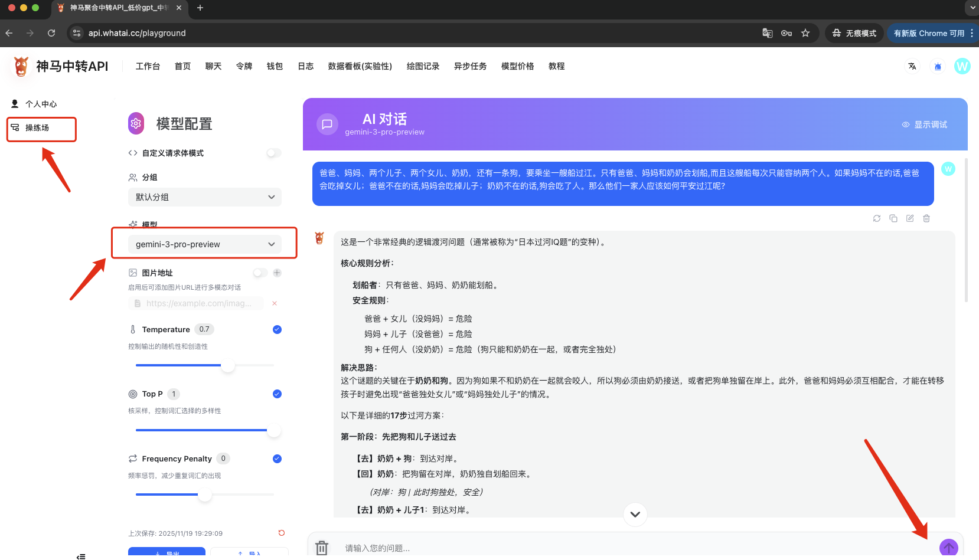
Task: Toggle Temperature enable checkbox
Action: point(277,329)
